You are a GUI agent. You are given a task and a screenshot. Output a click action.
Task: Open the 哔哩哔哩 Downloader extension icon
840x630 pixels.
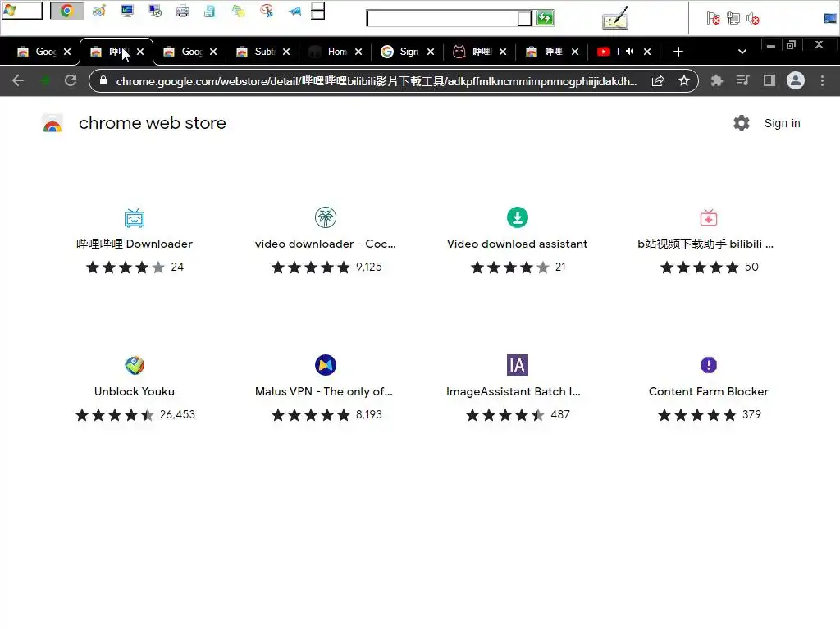135,217
